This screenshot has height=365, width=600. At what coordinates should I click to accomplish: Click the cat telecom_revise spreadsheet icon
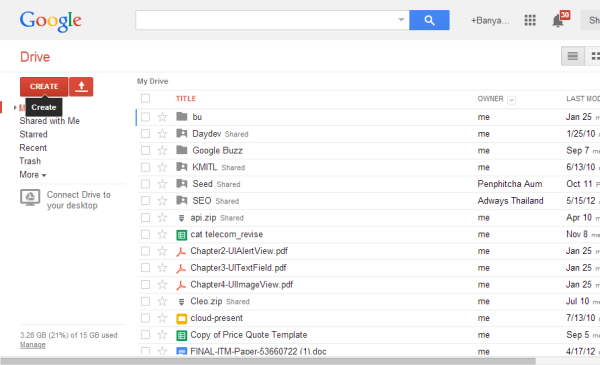181,235
